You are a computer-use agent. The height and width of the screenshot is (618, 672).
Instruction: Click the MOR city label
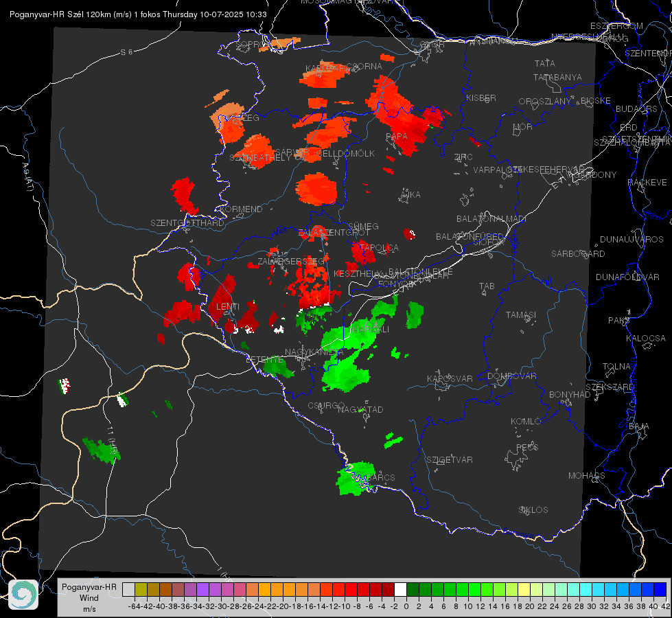click(x=523, y=126)
